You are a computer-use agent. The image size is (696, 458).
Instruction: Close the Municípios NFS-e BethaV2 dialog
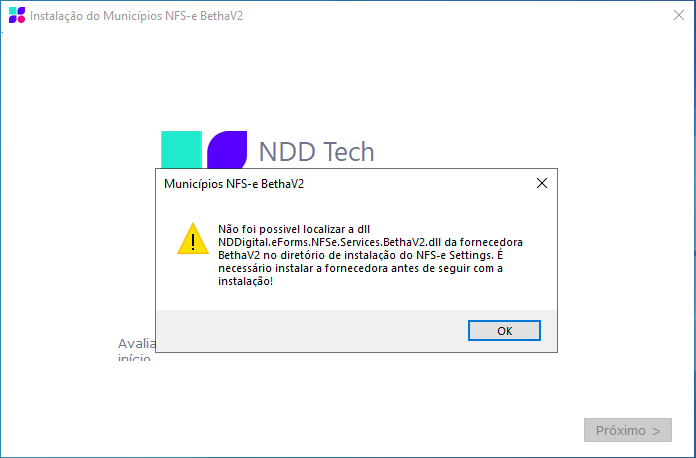542,183
